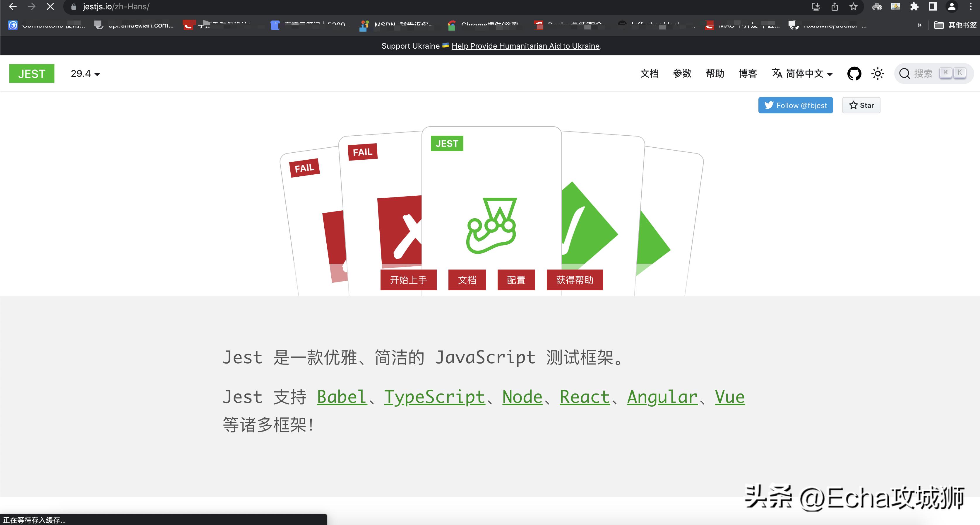The height and width of the screenshot is (525, 980).
Task: Click the Twitter bird icon on Follow button
Action: point(768,105)
